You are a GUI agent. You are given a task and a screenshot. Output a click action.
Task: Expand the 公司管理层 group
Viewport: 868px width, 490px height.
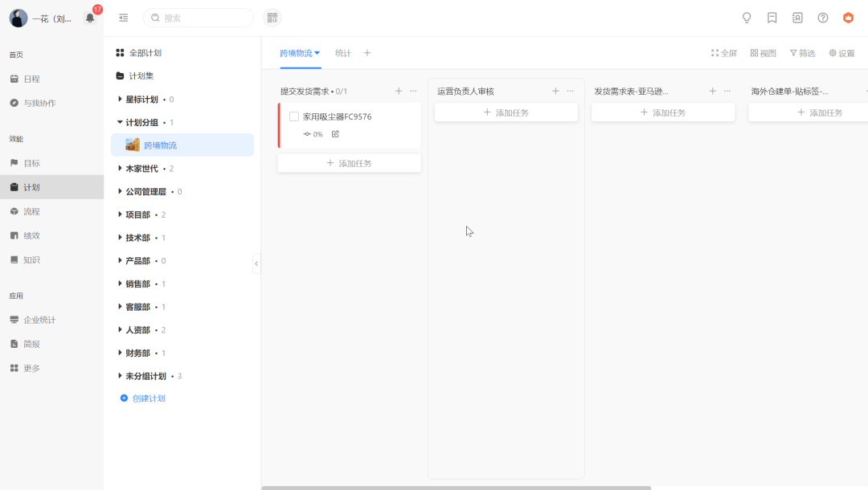[120, 191]
